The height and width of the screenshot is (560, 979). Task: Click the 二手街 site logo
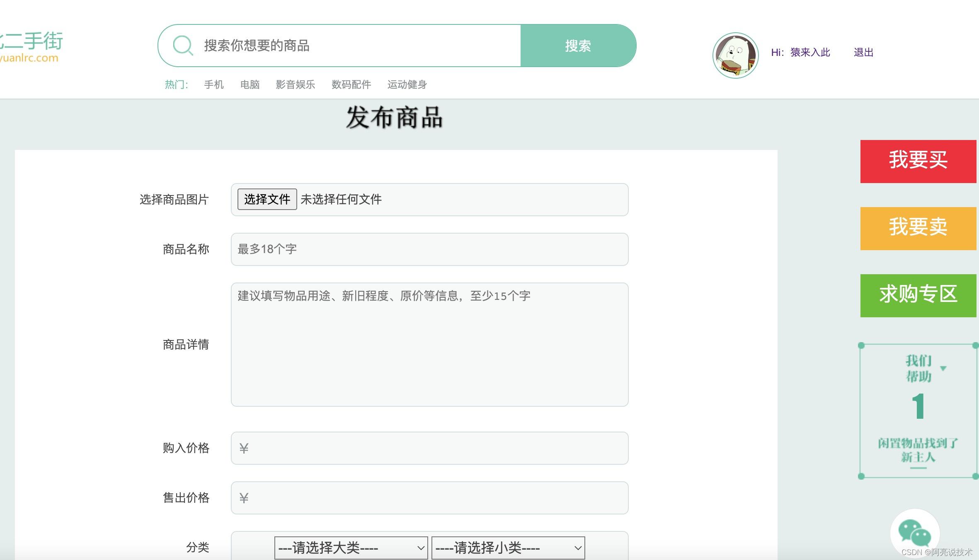pyautogui.click(x=32, y=46)
